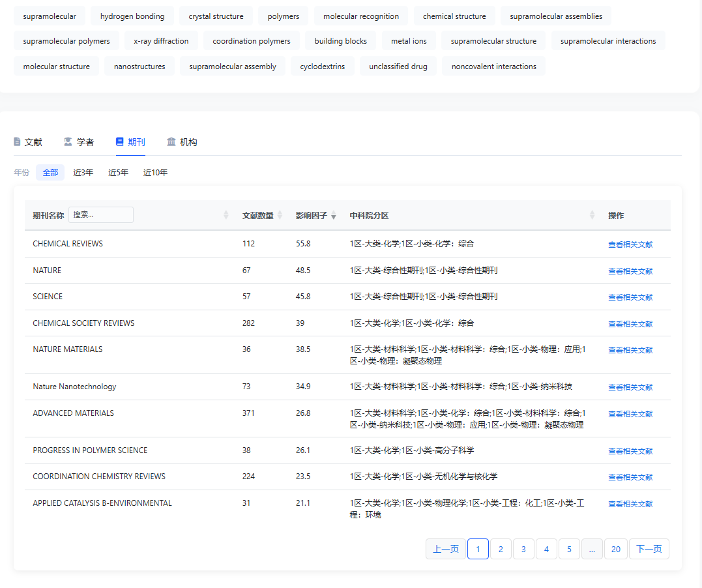Choose the 近10年 year filter
The image size is (702, 588).
point(155,173)
